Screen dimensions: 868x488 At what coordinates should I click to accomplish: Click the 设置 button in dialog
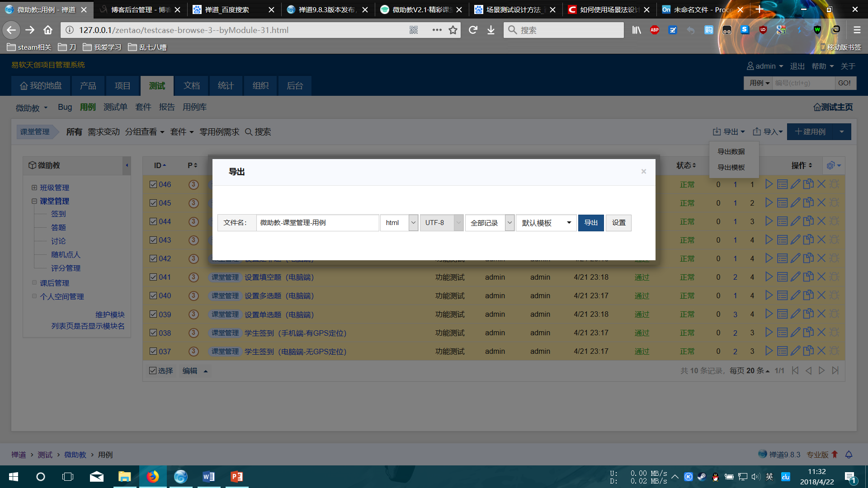[618, 223]
